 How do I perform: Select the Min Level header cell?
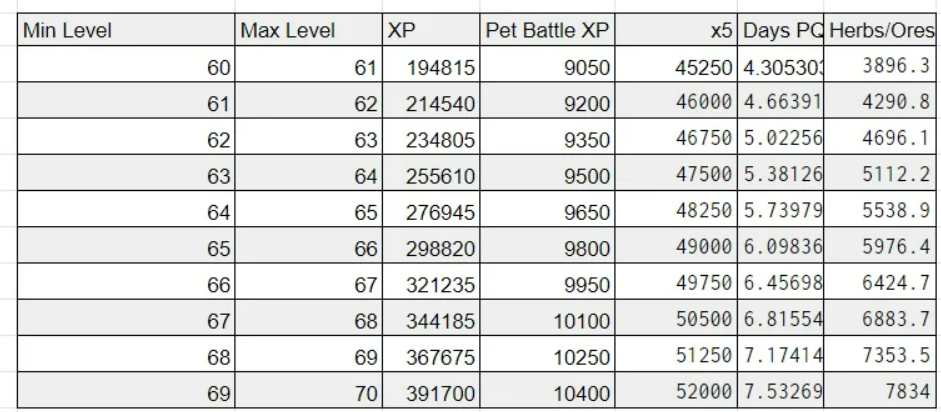pyautogui.click(x=125, y=31)
